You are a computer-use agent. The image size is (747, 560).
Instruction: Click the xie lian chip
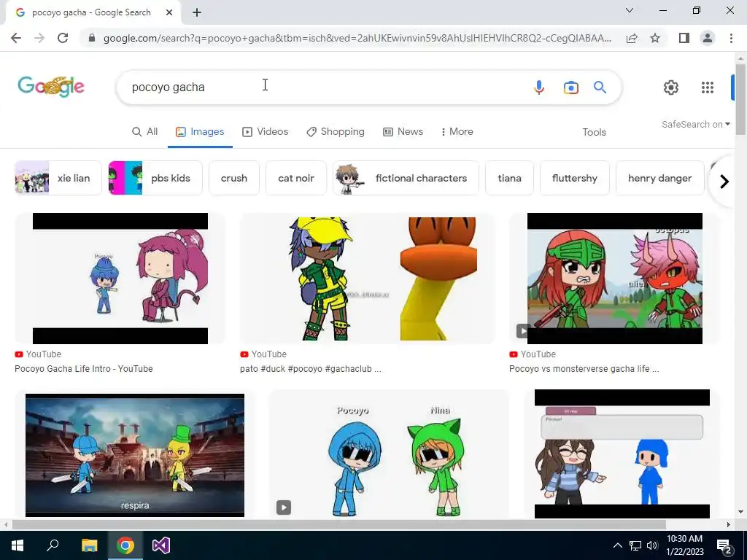click(x=58, y=178)
